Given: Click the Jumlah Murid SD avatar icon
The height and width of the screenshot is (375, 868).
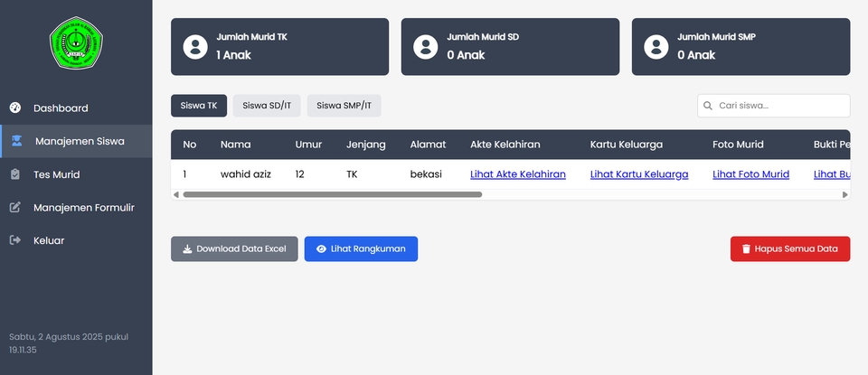Looking at the screenshot, I should tap(426, 46).
